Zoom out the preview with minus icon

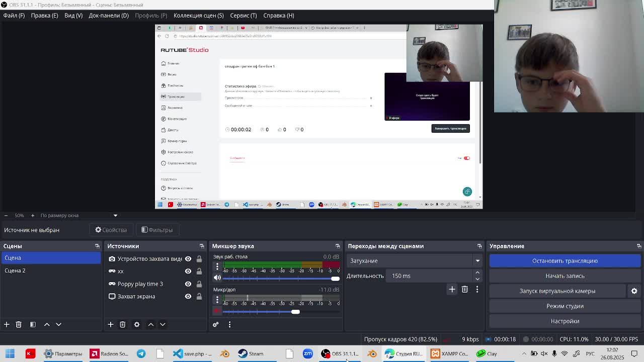(x=6, y=215)
